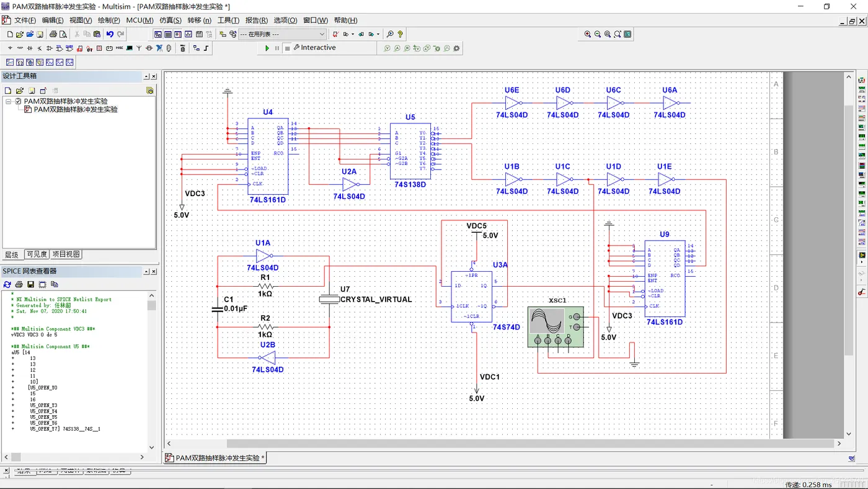Image resolution: width=868 pixels, height=489 pixels.
Task: Click the probe settings gear icon
Action: pos(457,48)
